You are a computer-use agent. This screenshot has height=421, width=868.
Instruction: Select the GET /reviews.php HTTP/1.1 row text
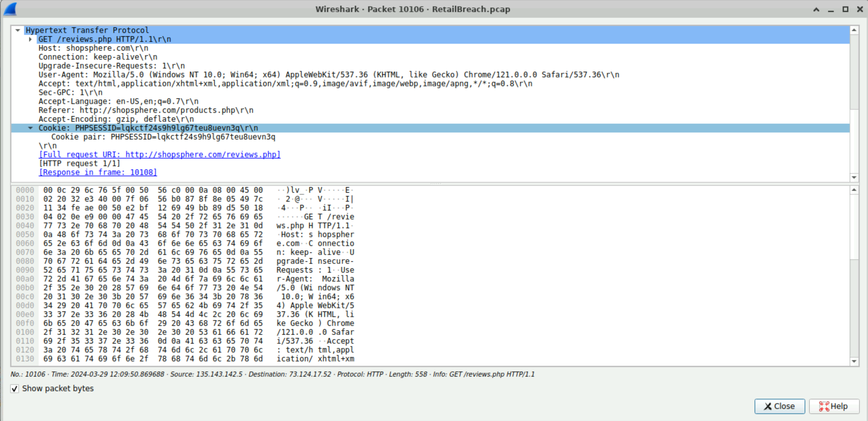[x=105, y=39]
